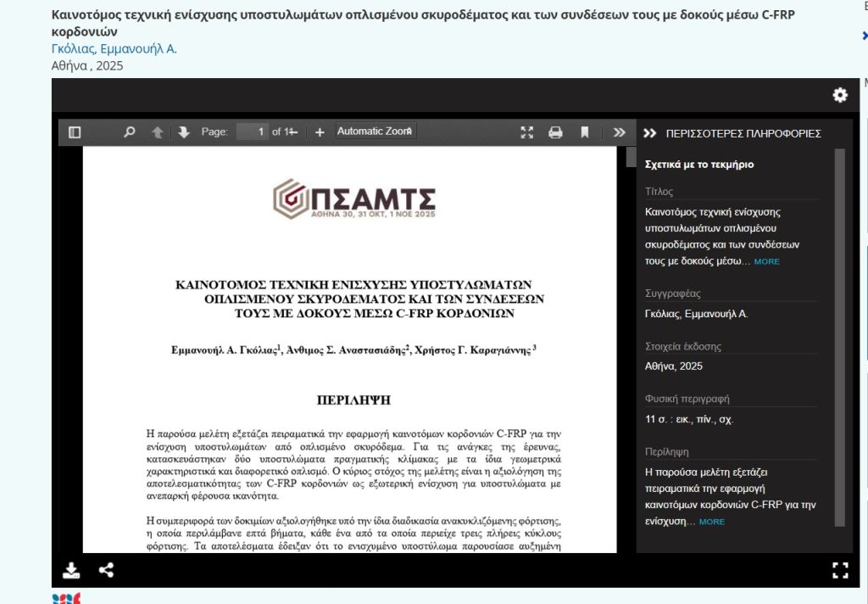
Task: Collapse the ΠΕΡΙΣΣΟΤΕΡΕΣ ΠΛΗΡΟΦΟΡΙΕΣ panel
Action: coord(650,133)
